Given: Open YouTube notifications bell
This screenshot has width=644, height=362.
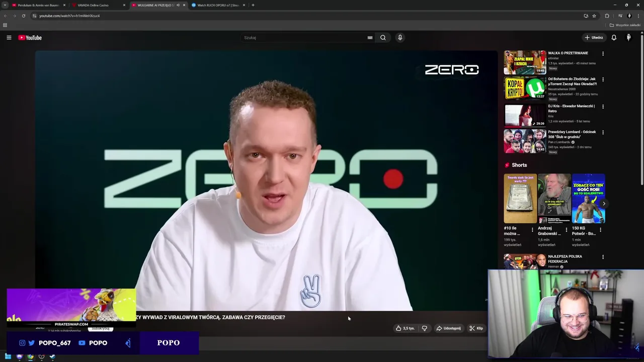Looking at the screenshot, I should tap(614, 38).
